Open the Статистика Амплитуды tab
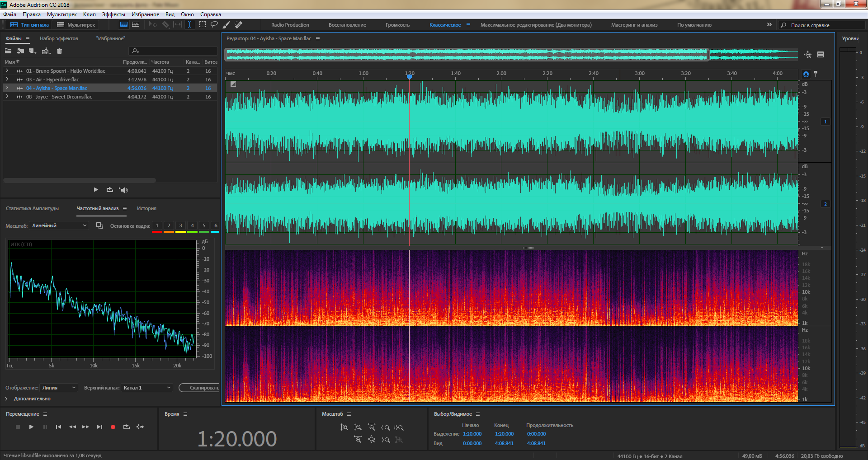Screen dimensions: 868x460 pyautogui.click(x=33, y=208)
